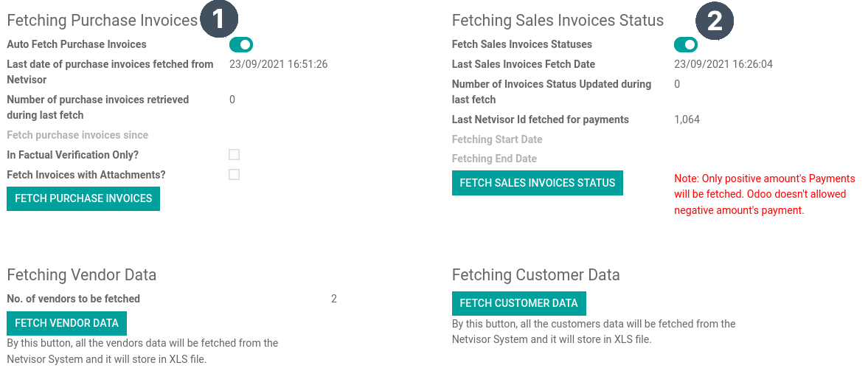
Task: Click the Fetch Purchase Invoices button
Action: 83,198
